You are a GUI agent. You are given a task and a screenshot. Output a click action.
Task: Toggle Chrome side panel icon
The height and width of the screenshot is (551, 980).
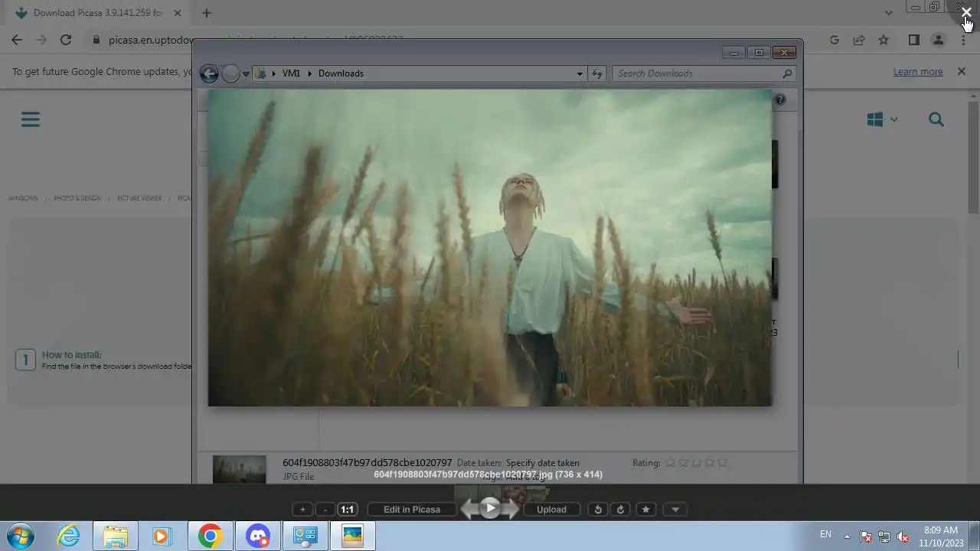(x=913, y=40)
